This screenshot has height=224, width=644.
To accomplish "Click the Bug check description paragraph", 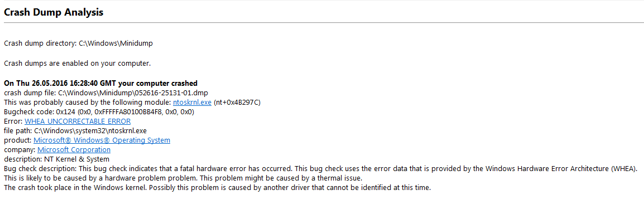I will [x=320, y=169].
